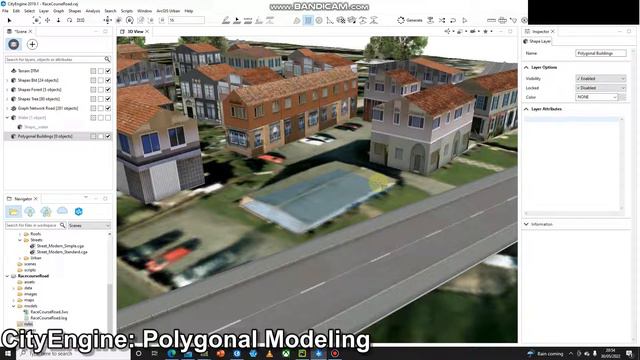Select Street_Modern_Standard.cga rule file

coord(62,252)
